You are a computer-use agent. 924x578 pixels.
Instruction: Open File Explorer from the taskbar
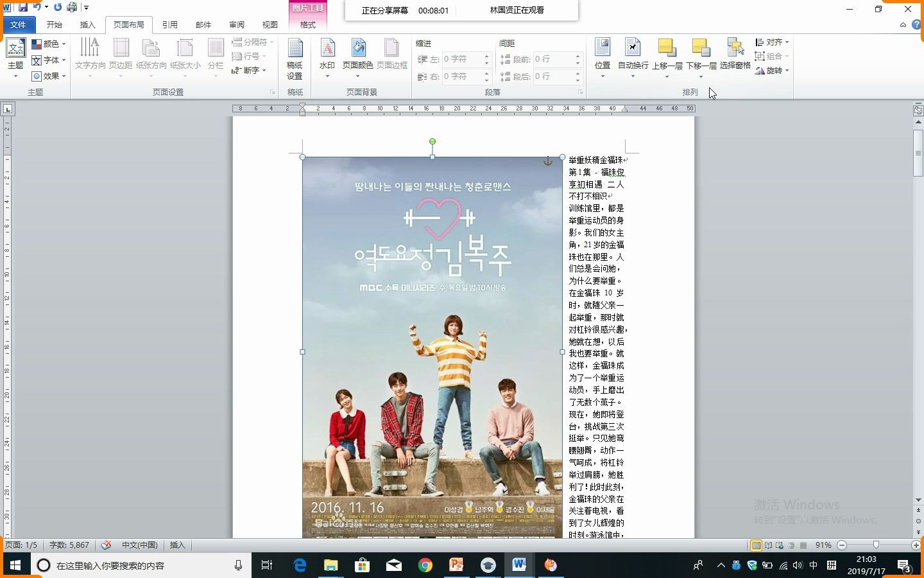coord(330,565)
